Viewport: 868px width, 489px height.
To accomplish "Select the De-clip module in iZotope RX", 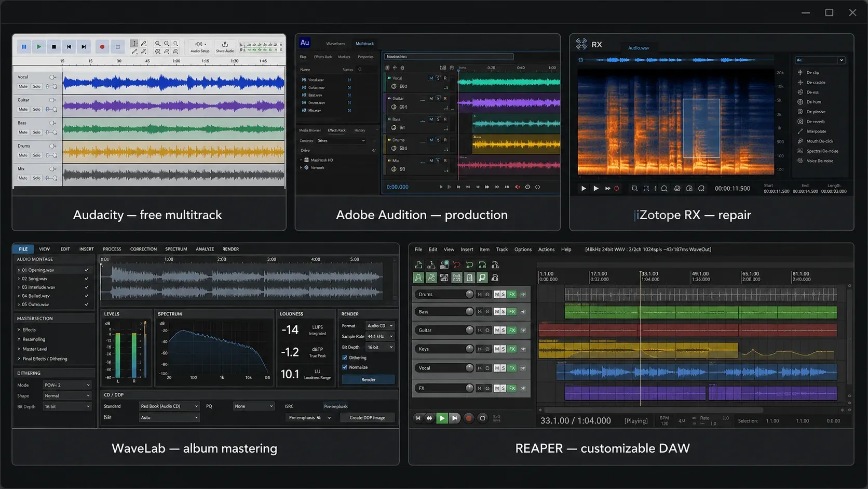I will tap(812, 73).
